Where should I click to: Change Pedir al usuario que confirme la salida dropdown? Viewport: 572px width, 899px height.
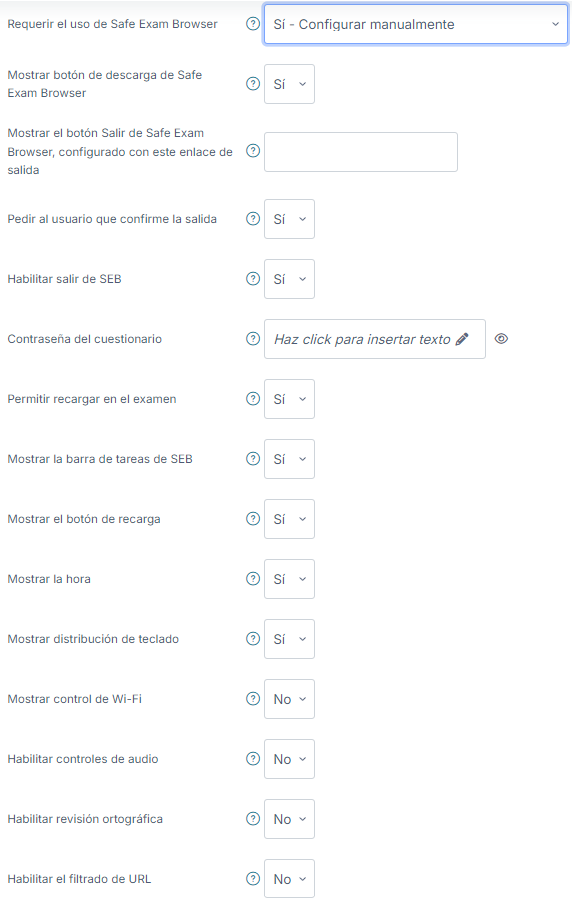(289, 219)
